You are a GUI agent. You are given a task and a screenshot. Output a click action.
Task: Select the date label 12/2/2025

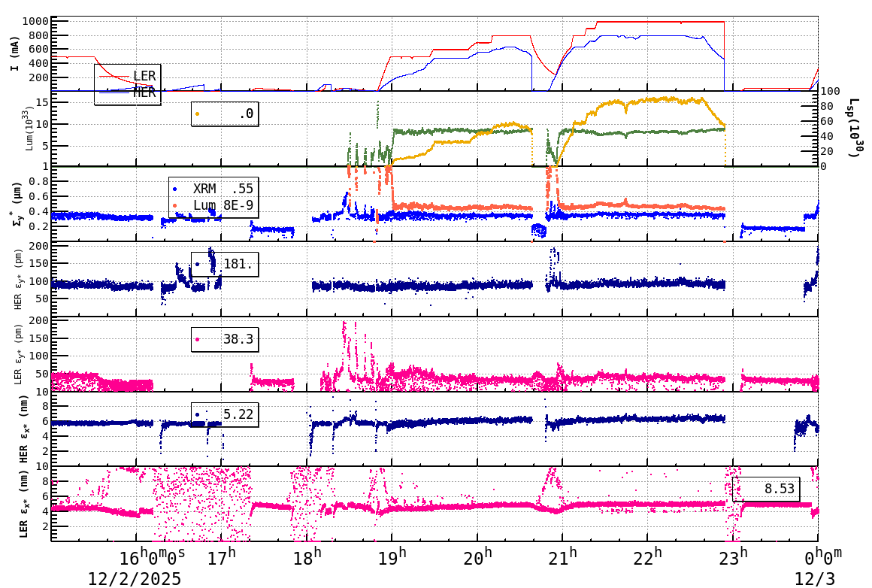click(134, 580)
